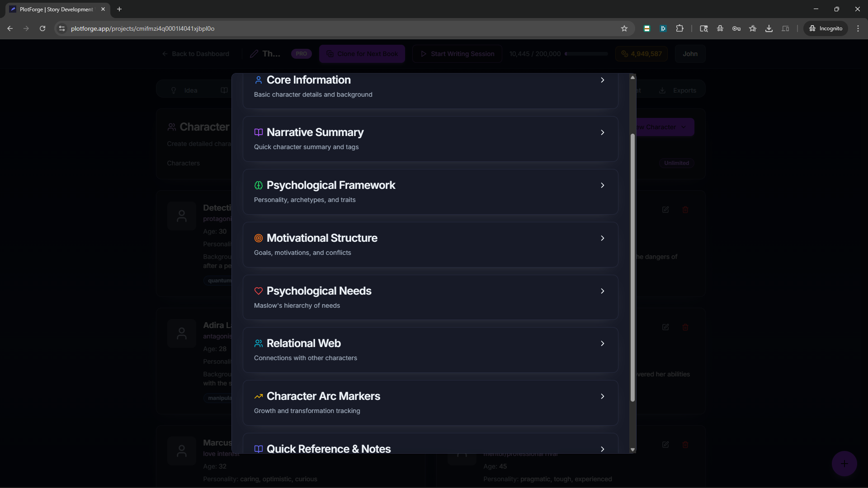View site information icon in address bar
The width and height of the screenshot is (868, 488).
pos(62,28)
